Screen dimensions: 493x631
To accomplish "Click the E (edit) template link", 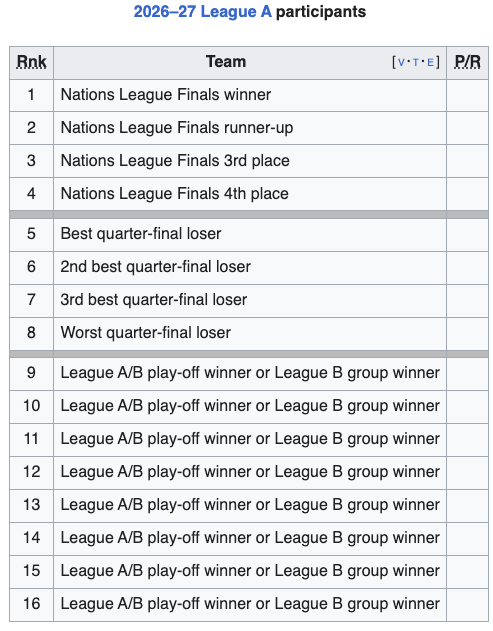I will point(430,62).
